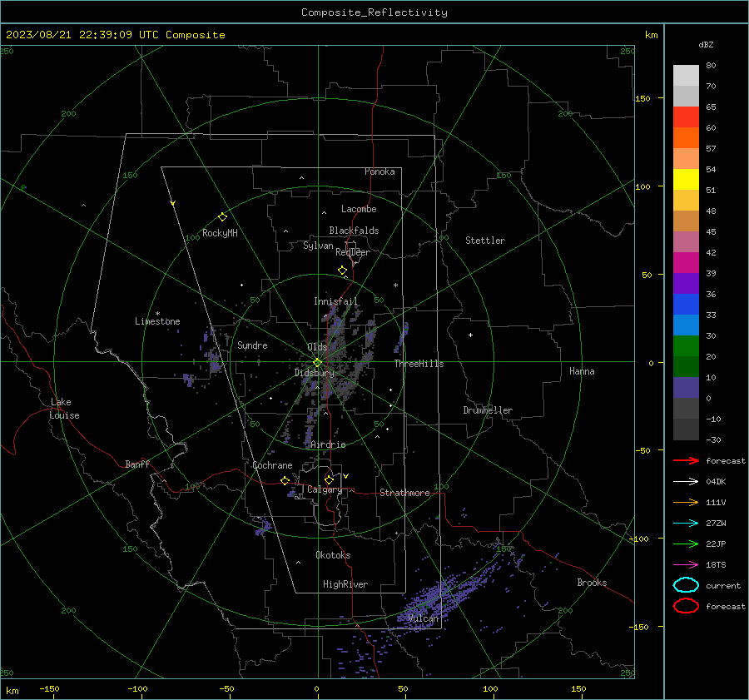Click the orange 60-57 dBZ swatch
Screen dimensions: 749x700
[x=686, y=138]
